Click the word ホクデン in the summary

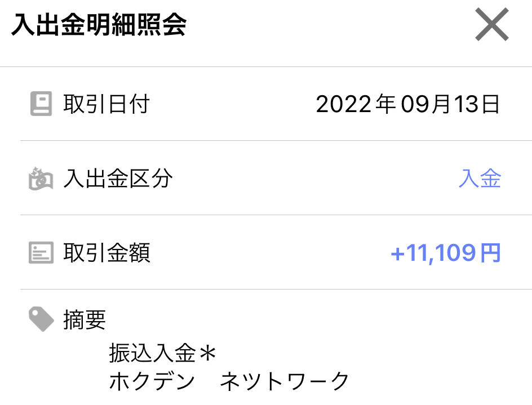point(152,381)
